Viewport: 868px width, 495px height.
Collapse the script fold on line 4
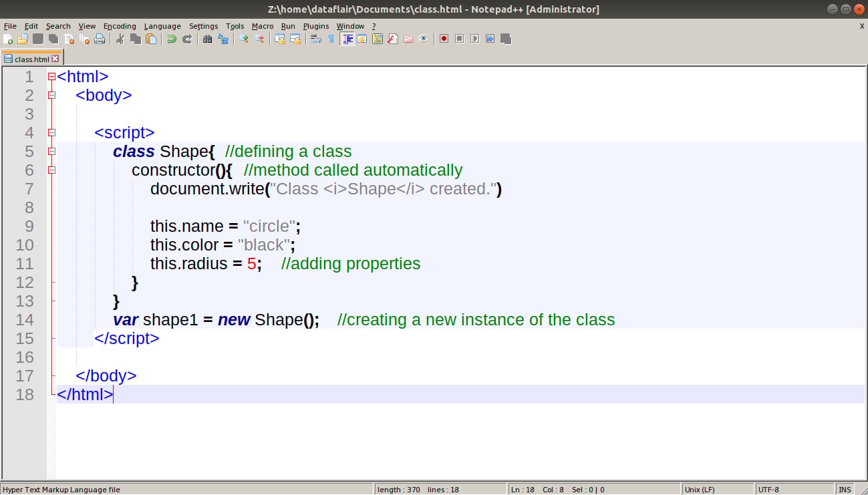(x=51, y=133)
